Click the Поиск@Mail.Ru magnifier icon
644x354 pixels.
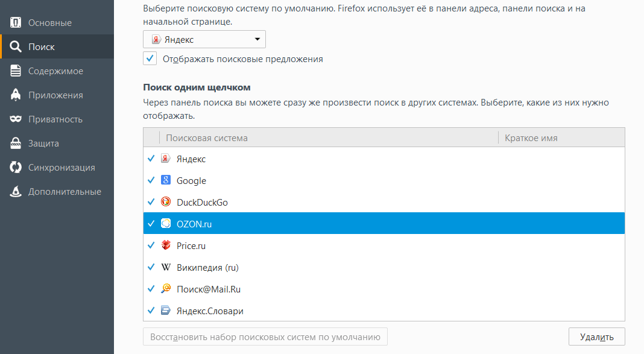(166, 289)
